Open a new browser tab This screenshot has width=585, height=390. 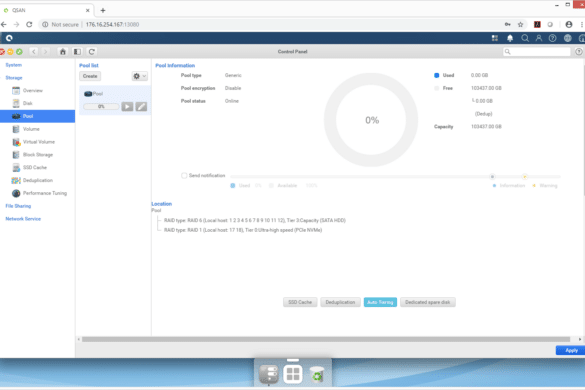pyautogui.click(x=103, y=10)
